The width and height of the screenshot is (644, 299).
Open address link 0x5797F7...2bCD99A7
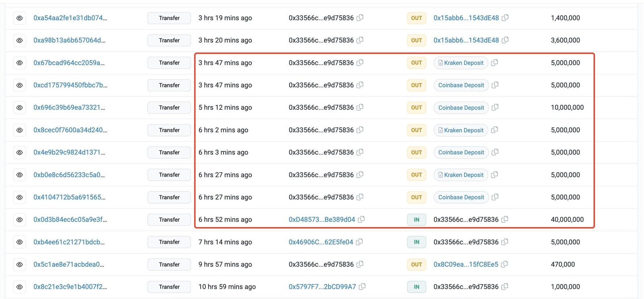[322, 287]
